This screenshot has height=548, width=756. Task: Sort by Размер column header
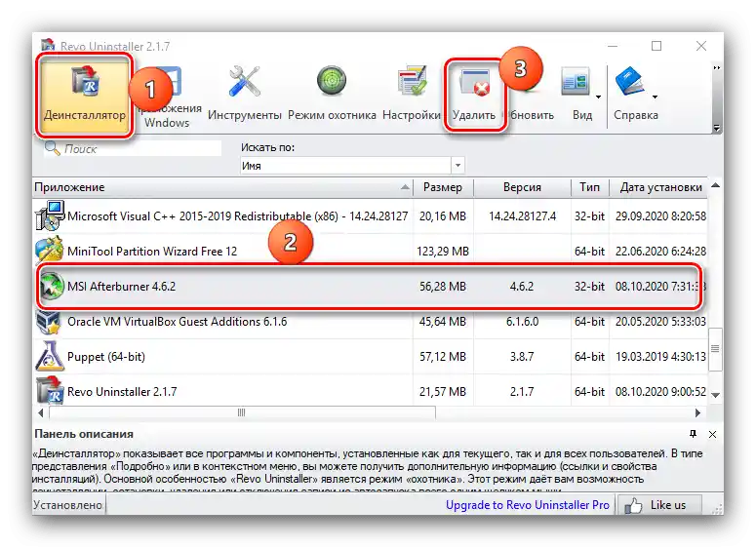click(443, 187)
